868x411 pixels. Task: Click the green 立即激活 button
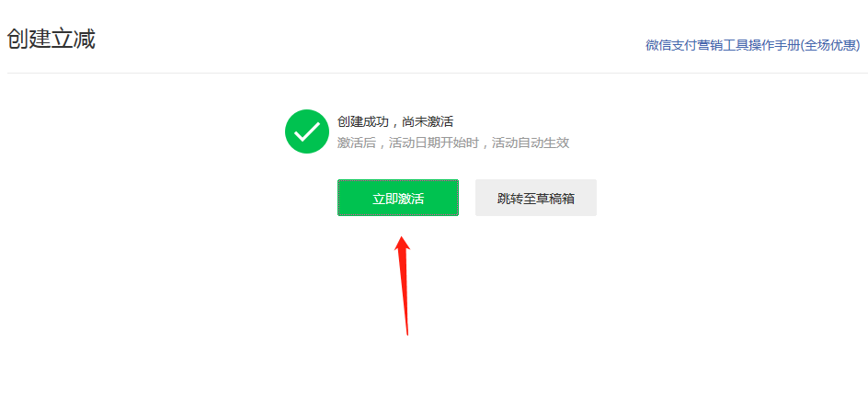398,198
